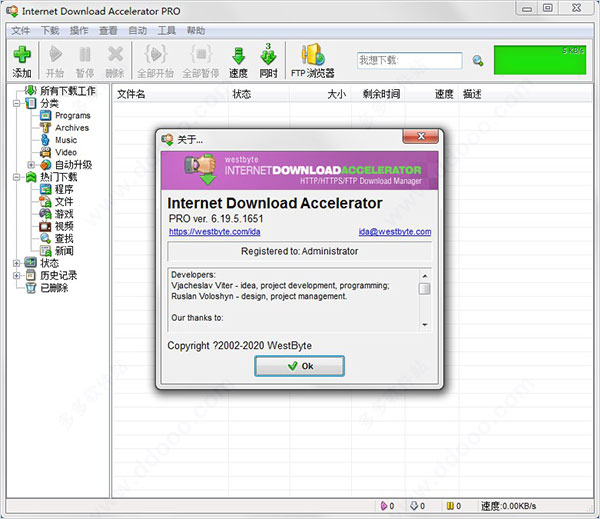600x519 pixels.
Task: Click Registered to: Administrator text
Action: (300, 251)
